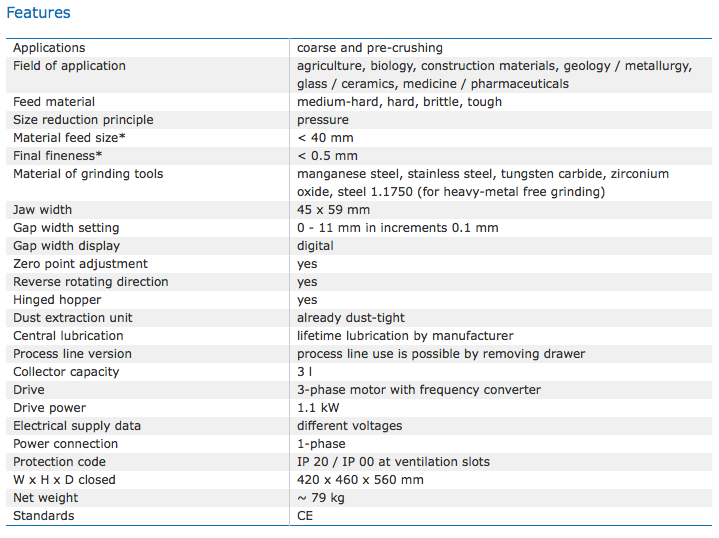Select the 'coarse and pre-crushing' value

[x=369, y=48]
